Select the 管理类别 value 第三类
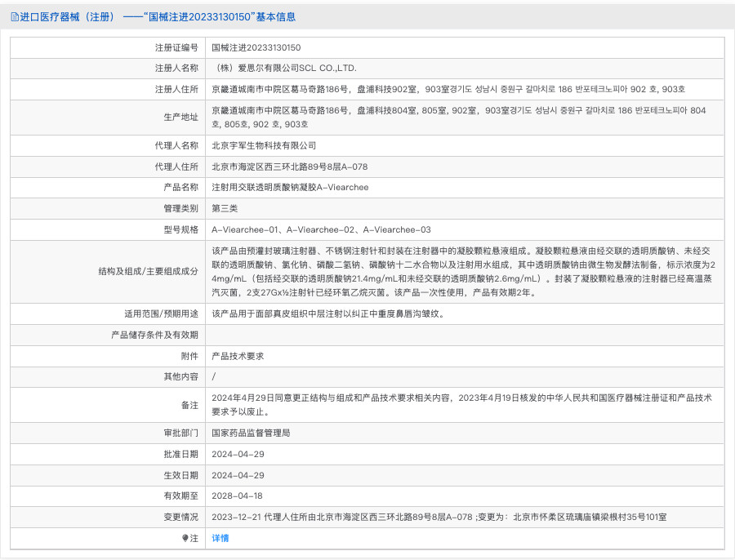Screen dimensions: 735x560 tap(228, 208)
